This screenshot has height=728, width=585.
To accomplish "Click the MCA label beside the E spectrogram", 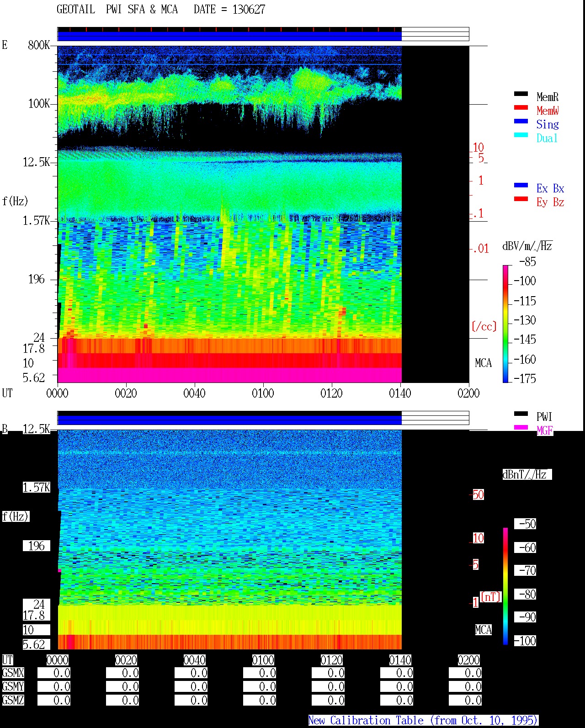I will [483, 363].
